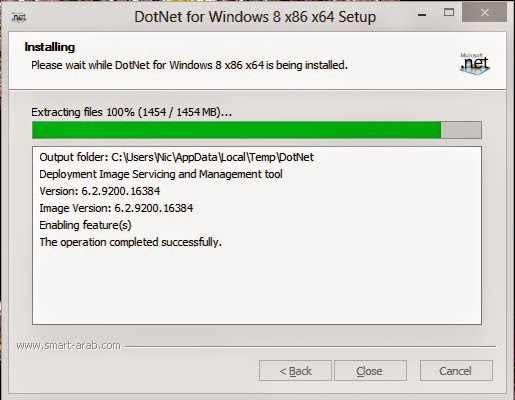
Task: Click the green extraction progress bar
Action: (x=257, y=130)
